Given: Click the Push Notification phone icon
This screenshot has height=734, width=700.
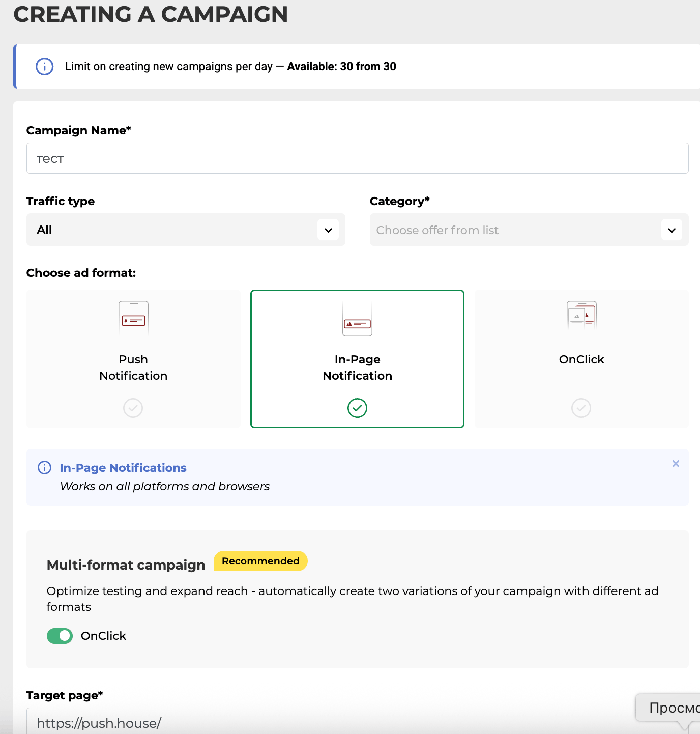Looking at the screenshot, I should pos(133,318).
